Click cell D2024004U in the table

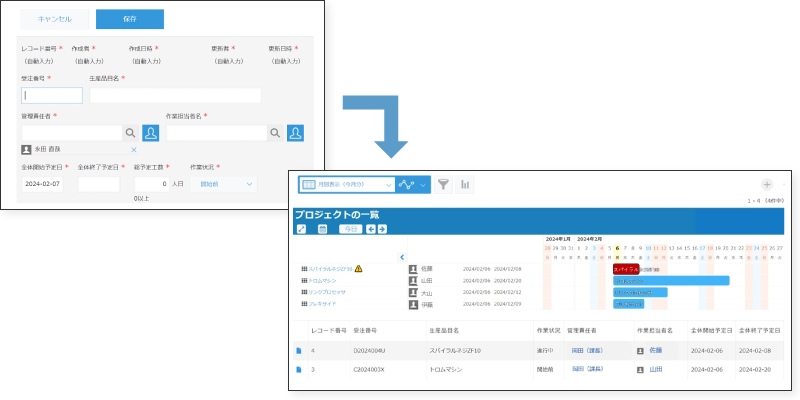369,351
